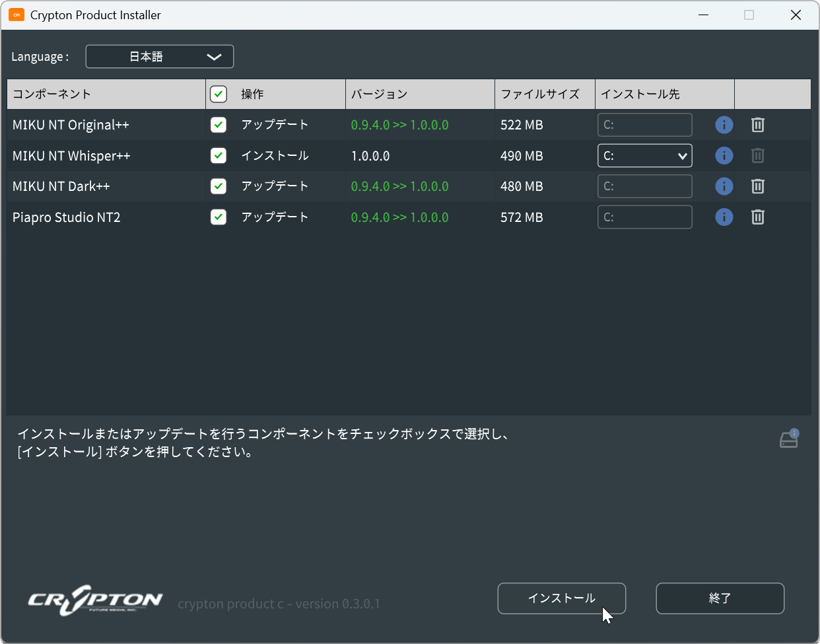This screenshot has width=820, height=644.
Task: Open the disk drive information icon
Action: 790,439
